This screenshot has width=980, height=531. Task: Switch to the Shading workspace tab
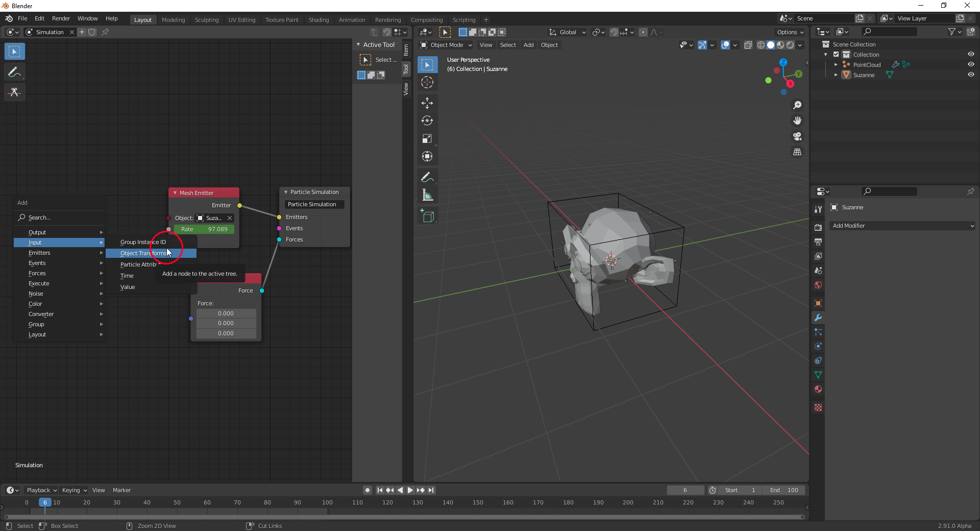point(318,19)
